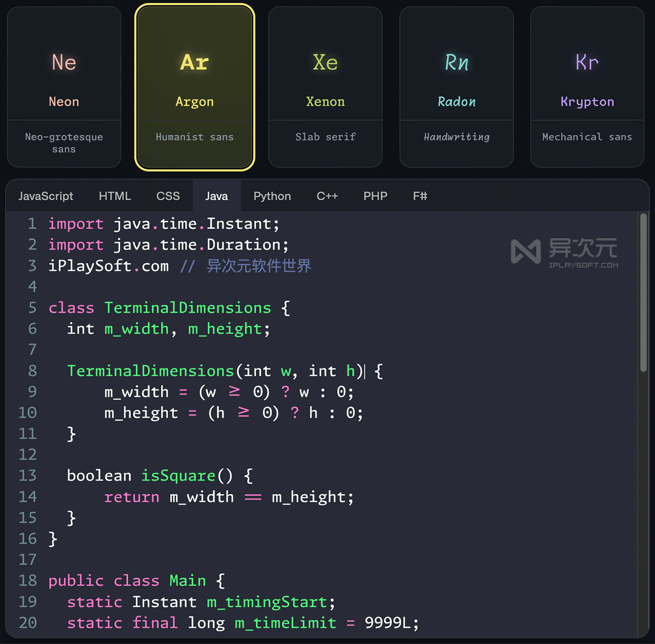Select the Radon handwriting font card
Image resolution: width=655 pixels, height=644 pixels.
tap(456, 87)
